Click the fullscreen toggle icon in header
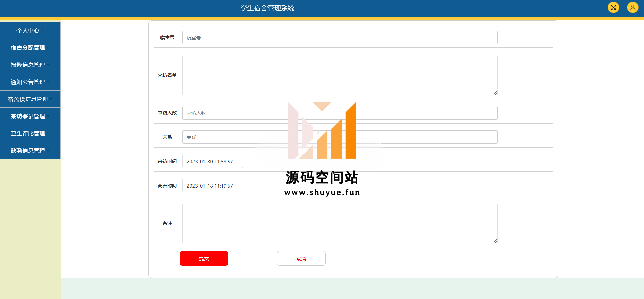This screenshot has height=299, width=644. coord(613,7)
